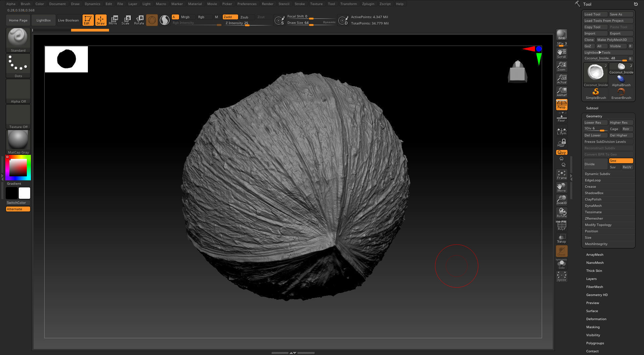Toggle XYZ rotation mode
The image size is (644, 355).
(561, 153)
